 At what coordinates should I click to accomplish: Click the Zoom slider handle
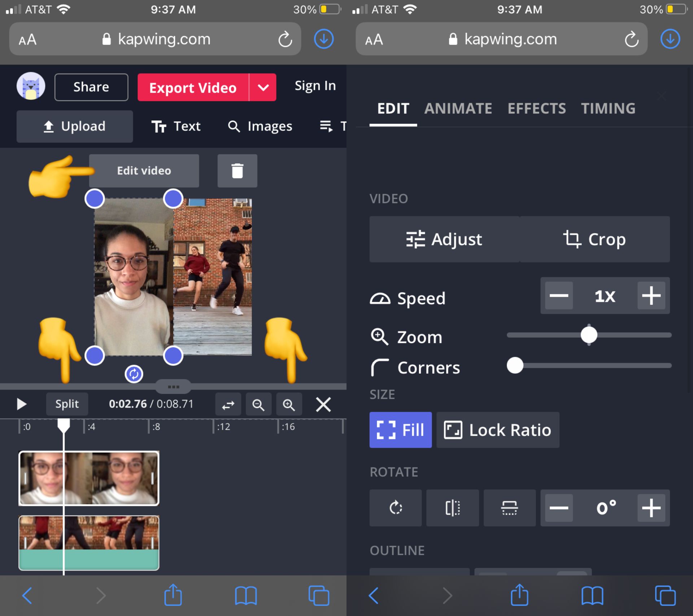click(589, 335)
